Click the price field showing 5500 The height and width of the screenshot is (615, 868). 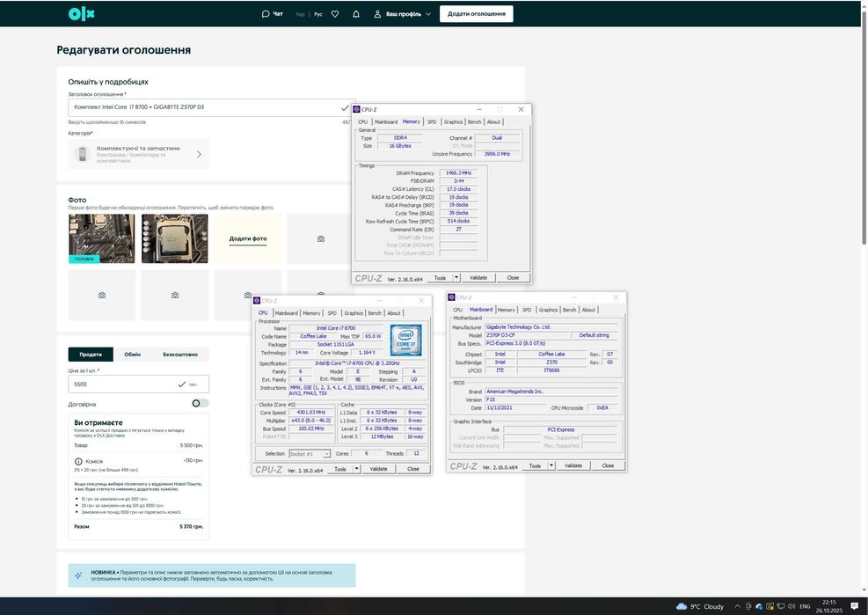(138, 384)
